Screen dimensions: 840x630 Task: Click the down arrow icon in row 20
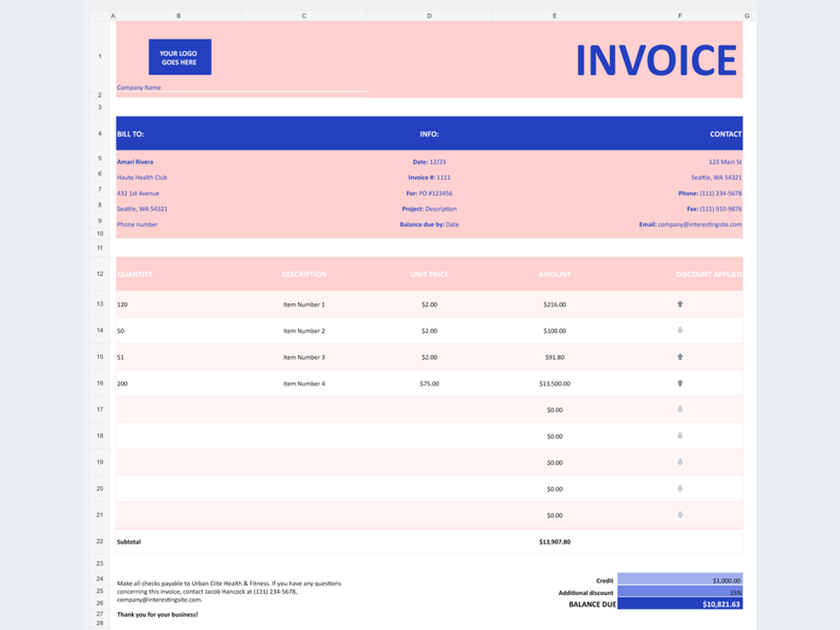coord(680,489)
